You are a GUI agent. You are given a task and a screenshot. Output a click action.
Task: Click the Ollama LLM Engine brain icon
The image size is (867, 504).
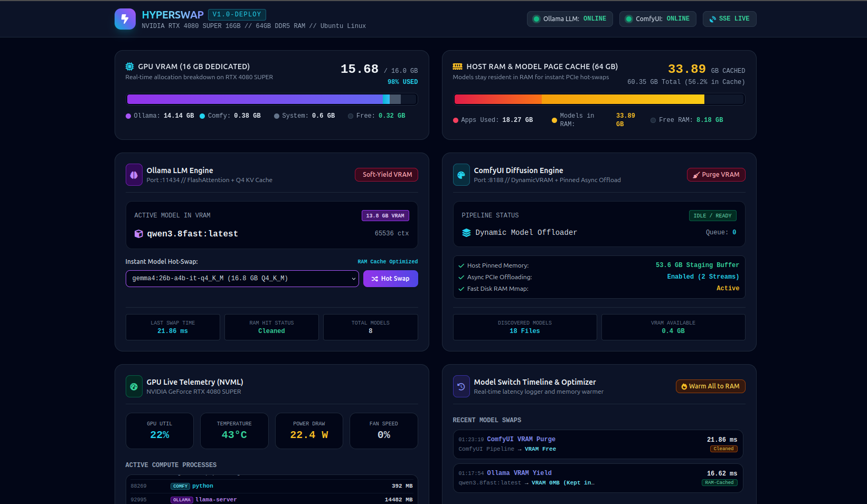point(134,175)
